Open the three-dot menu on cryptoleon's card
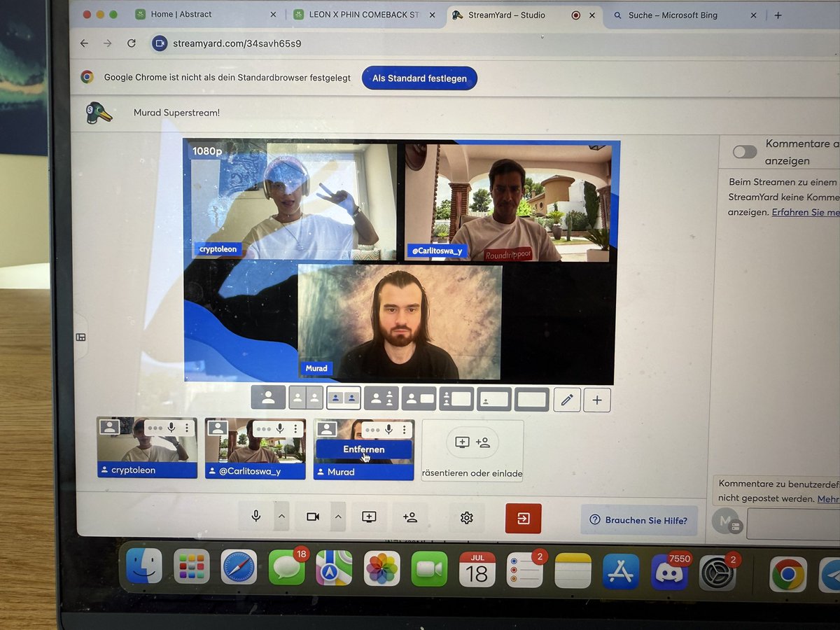 [187, 428]
